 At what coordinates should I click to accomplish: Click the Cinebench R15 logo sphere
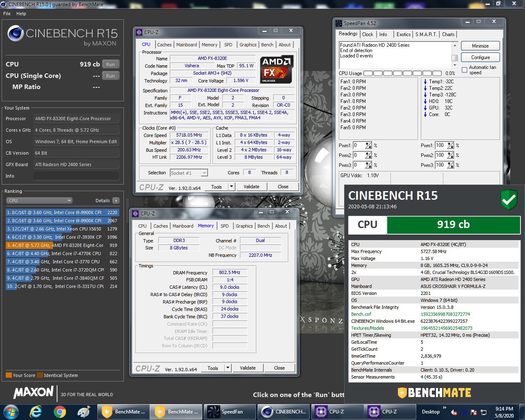[x=16, y=34]
